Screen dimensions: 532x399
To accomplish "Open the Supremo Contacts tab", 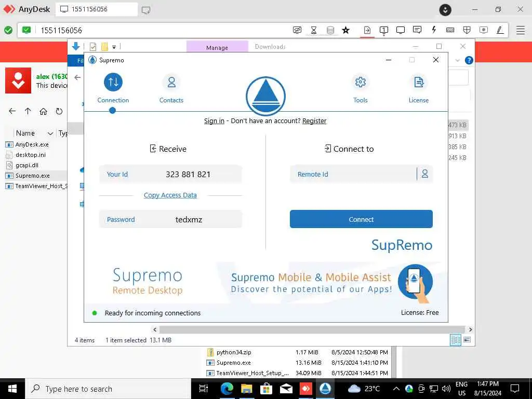I will point(171,88).
